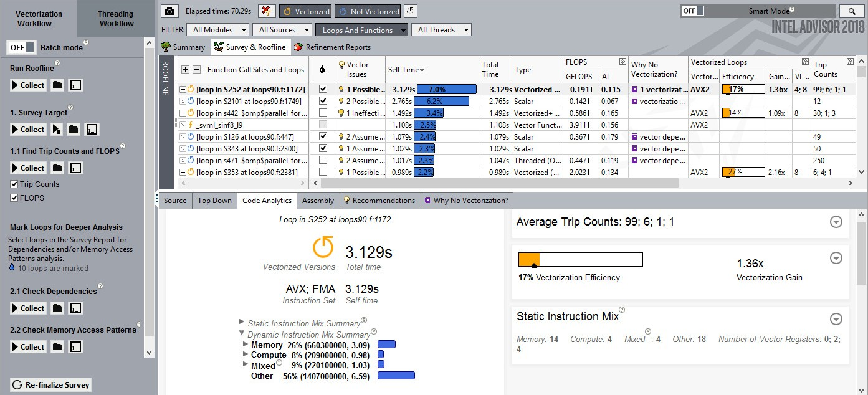Click the pause/step icon in Survey Target

57,130
